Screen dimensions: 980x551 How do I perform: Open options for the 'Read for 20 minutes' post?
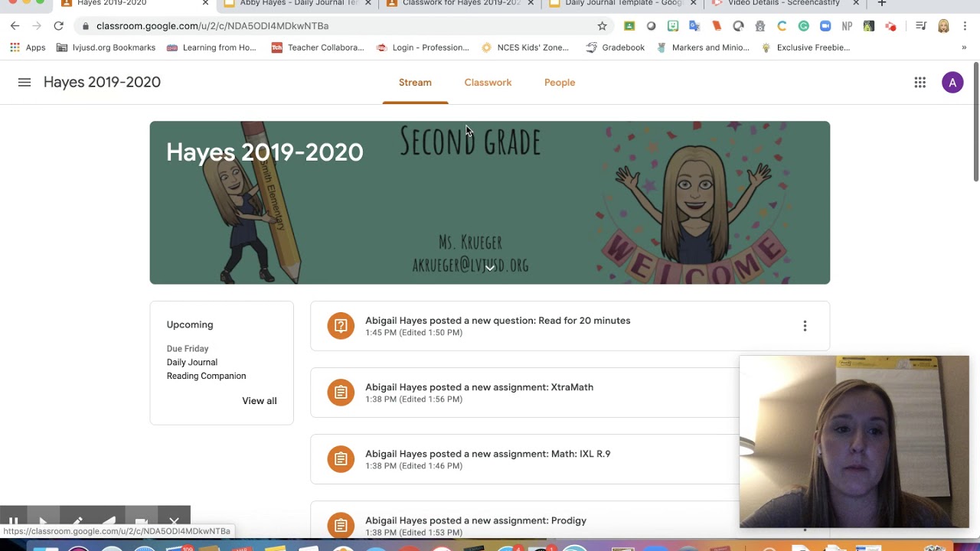805,326
